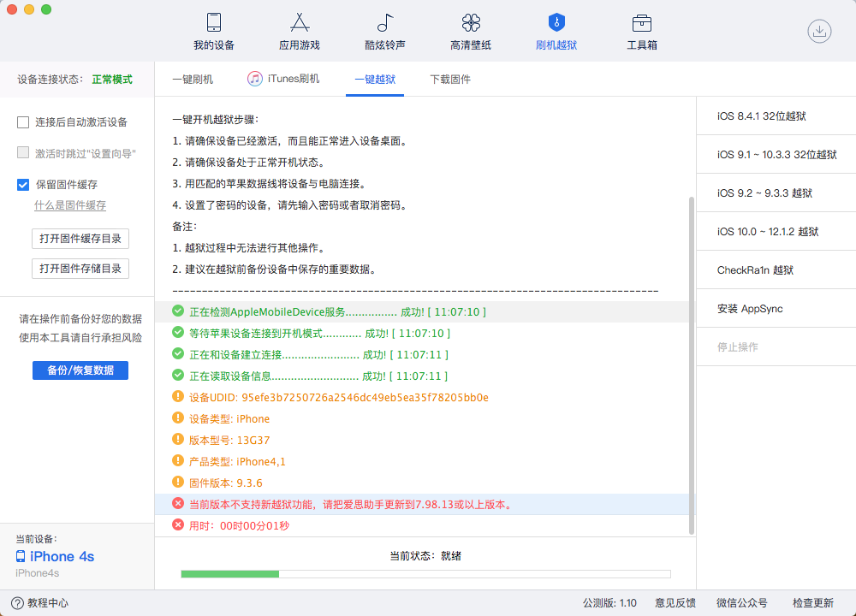Open 微信公众号 link
Viewport: 856px width, 616px height.
(x=742, y=603)
